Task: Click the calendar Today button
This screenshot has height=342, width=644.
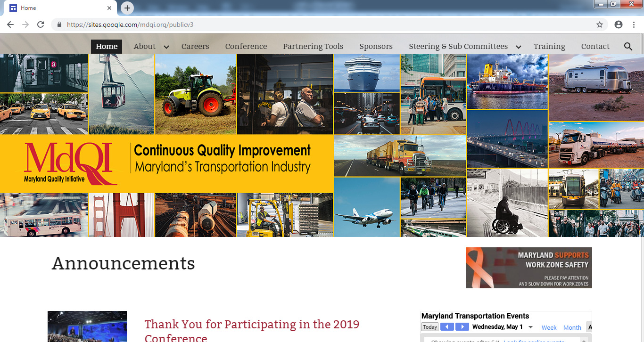Action: pyautogui.click(x=430, y=327)
